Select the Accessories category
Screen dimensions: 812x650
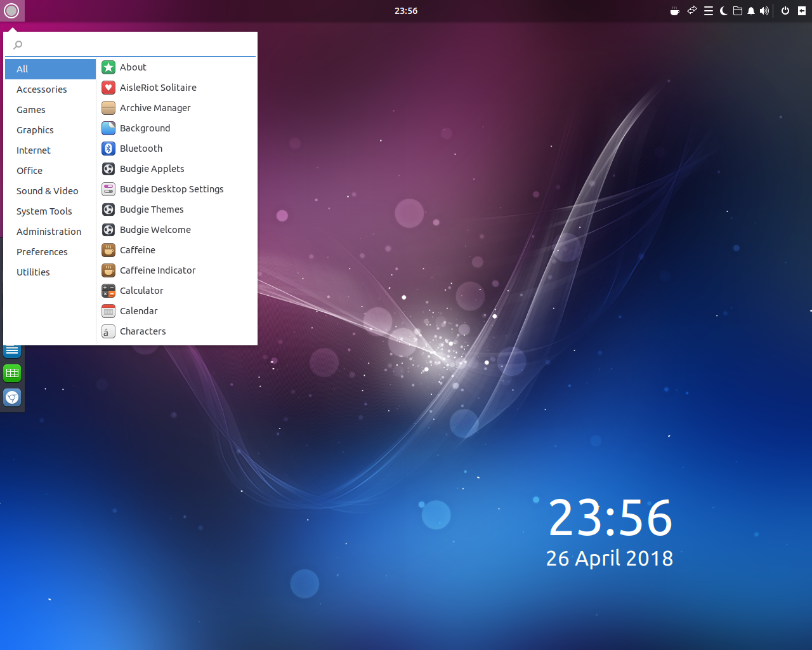[50, 90]
